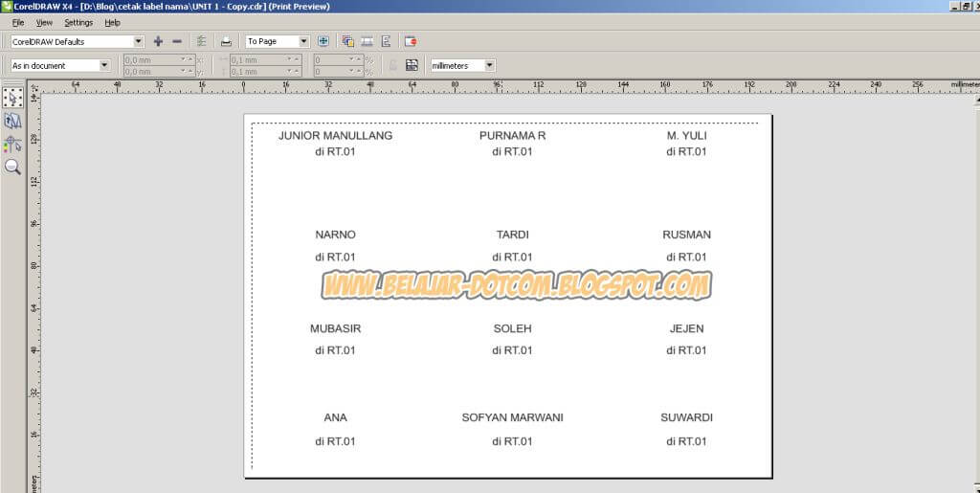The width and height of the screenshot is (980, 493).
Task: Click di RT.01 under TARDI
Action: (x=513, y=257)
